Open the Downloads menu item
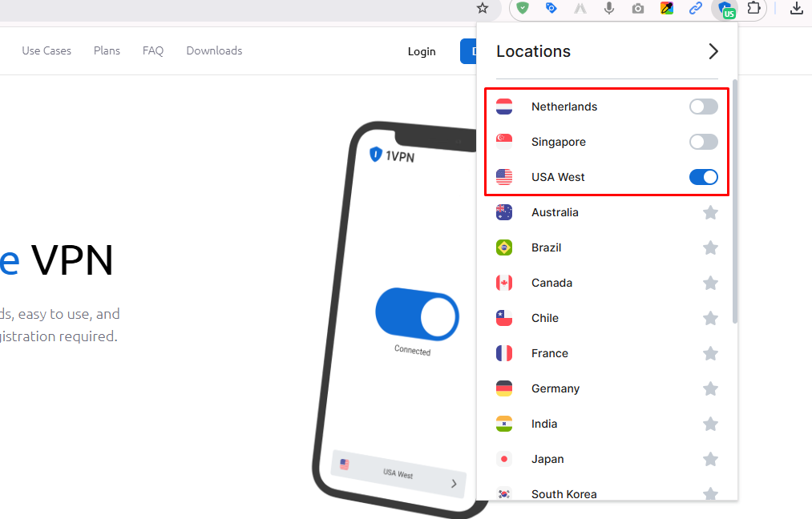 [x=214, y=50]
